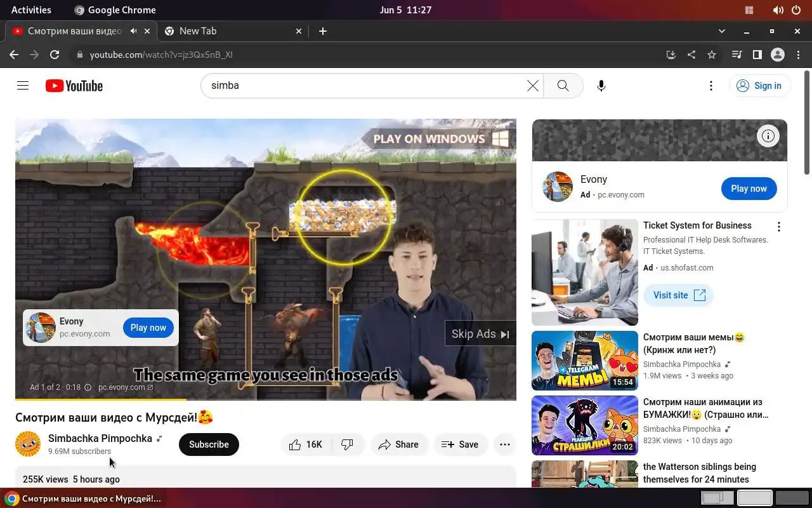
Task: Click the page vertical scrollbar
Action: [807, 123]
